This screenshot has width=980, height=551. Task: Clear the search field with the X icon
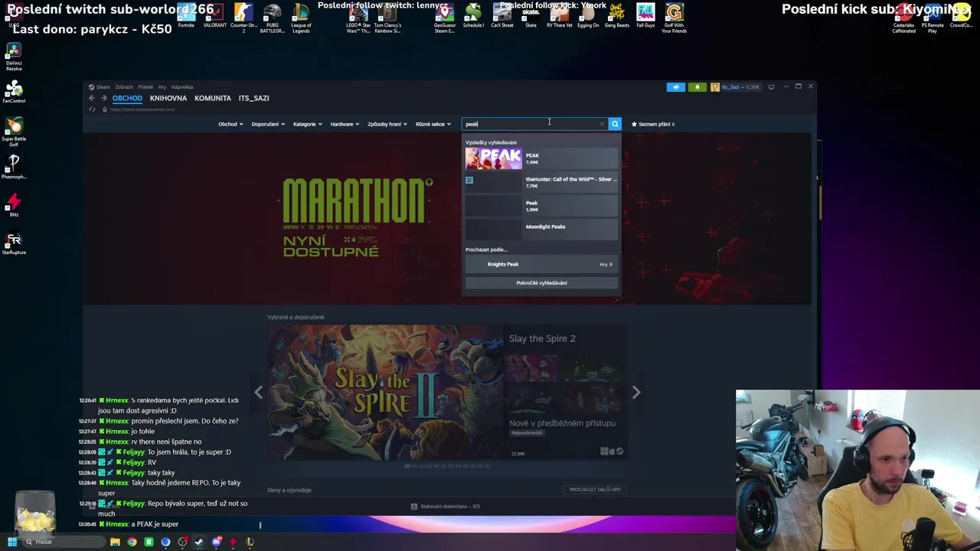tap(602, 124)
